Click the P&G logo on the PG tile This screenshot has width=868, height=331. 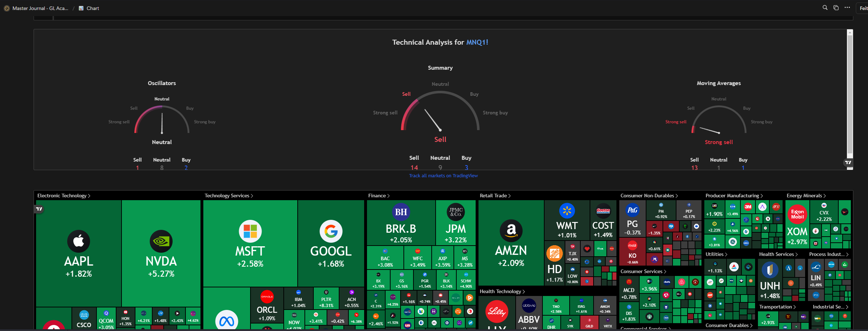point(633,210)
